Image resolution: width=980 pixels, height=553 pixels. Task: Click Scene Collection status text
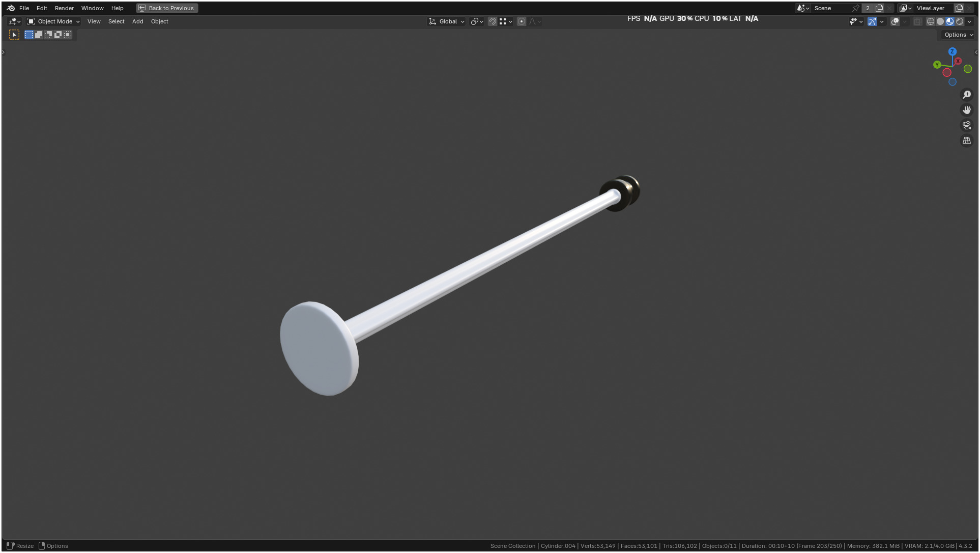(512, 546)
